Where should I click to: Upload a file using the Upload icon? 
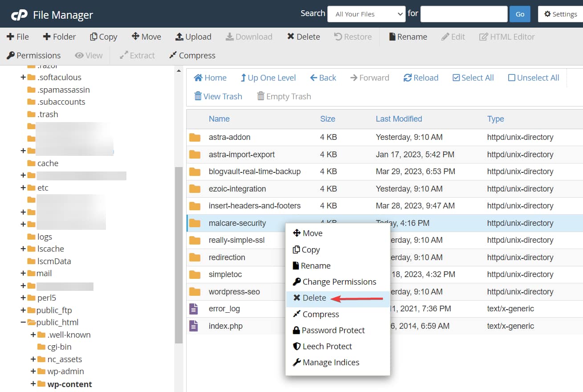(193, 37)
